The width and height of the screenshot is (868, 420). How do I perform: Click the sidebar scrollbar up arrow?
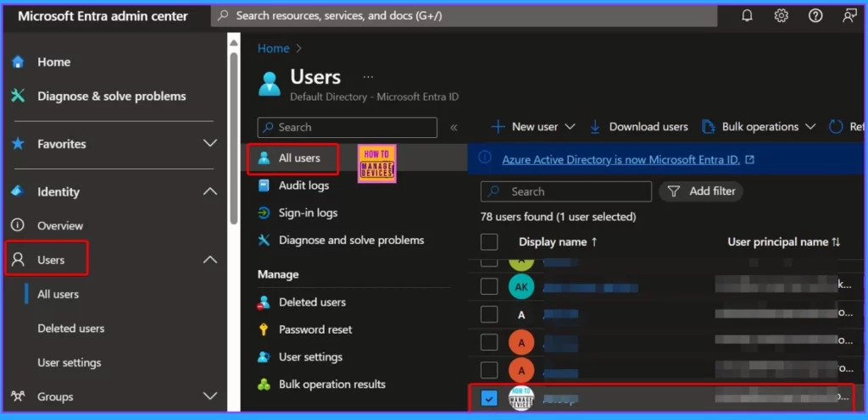point(234,42)
